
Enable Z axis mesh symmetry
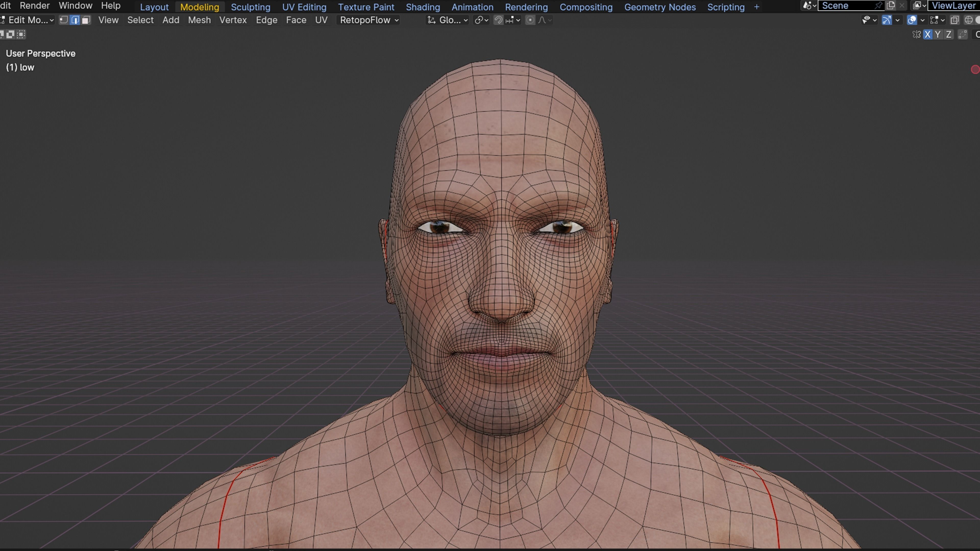pos(948,35)
